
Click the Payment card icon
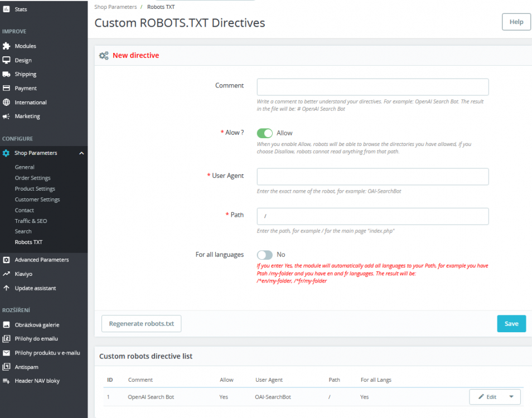6,88
